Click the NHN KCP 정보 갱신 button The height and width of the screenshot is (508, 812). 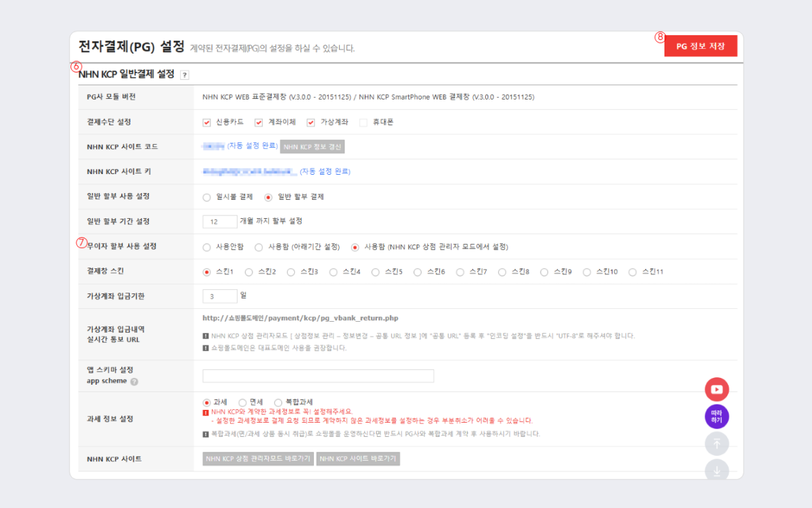(x=313, y=147)
